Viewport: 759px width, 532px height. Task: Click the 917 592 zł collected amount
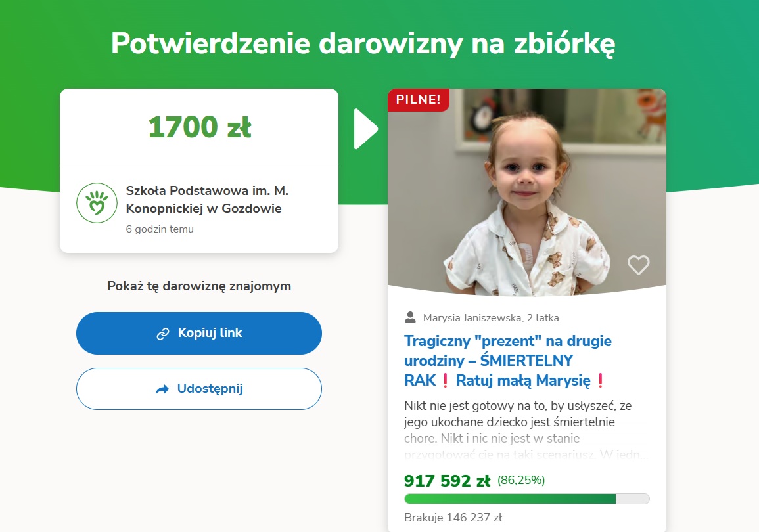pyautogui.click(x=447, y=481)
